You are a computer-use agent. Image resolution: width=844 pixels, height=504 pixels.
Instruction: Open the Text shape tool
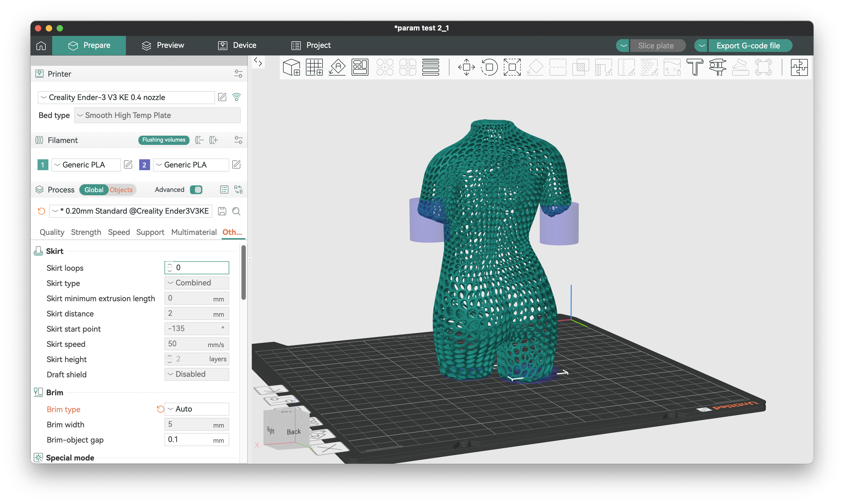coord(694,67)
